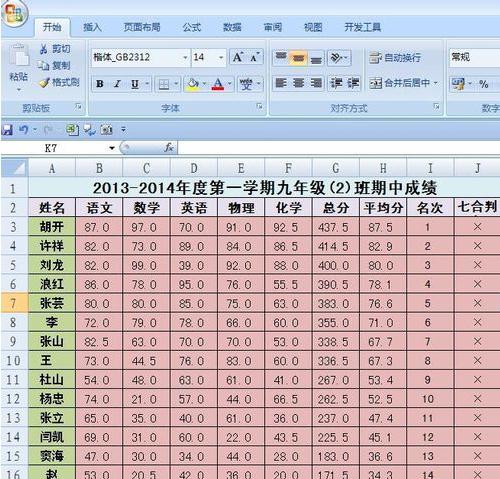Switch to the Insert (插入) tab
The width and height of the screenshot is (500, 479).
point(92,27)
